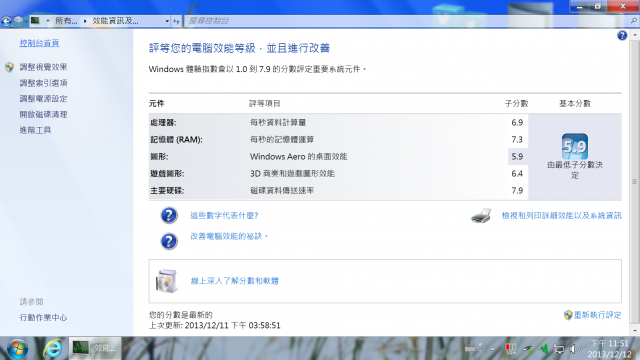Open the address bar history dropdown

click(167, 21)
